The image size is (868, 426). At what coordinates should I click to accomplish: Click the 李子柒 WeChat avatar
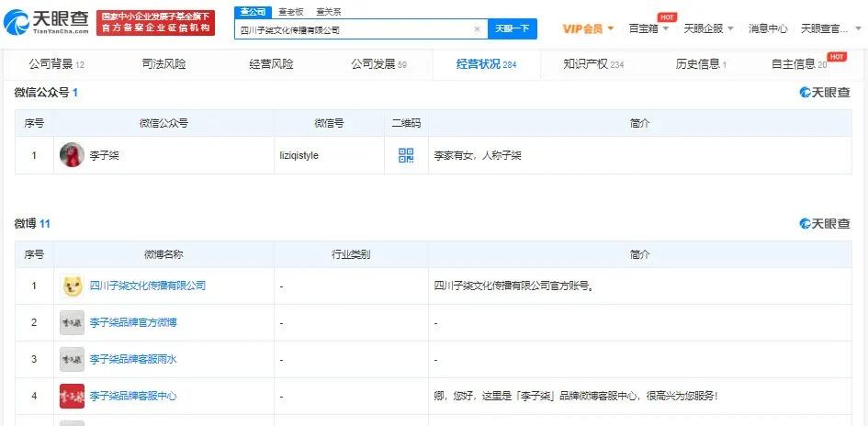point(72,155)
